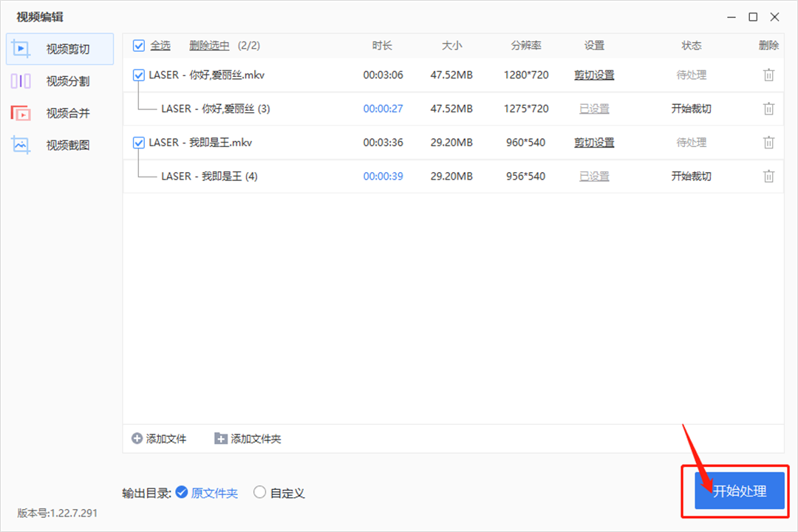
Task: Delete LASER - 我即是王.mkv with trash icon
Action: [x=768, y=143]
